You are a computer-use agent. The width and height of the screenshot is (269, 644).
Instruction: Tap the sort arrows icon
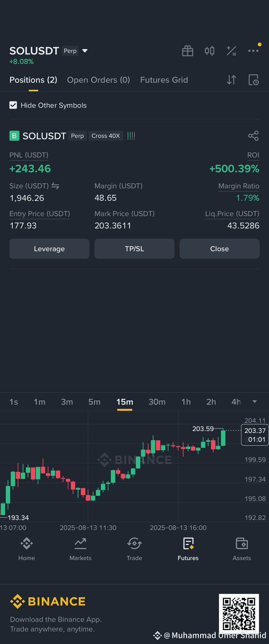[x=231, y=80]
